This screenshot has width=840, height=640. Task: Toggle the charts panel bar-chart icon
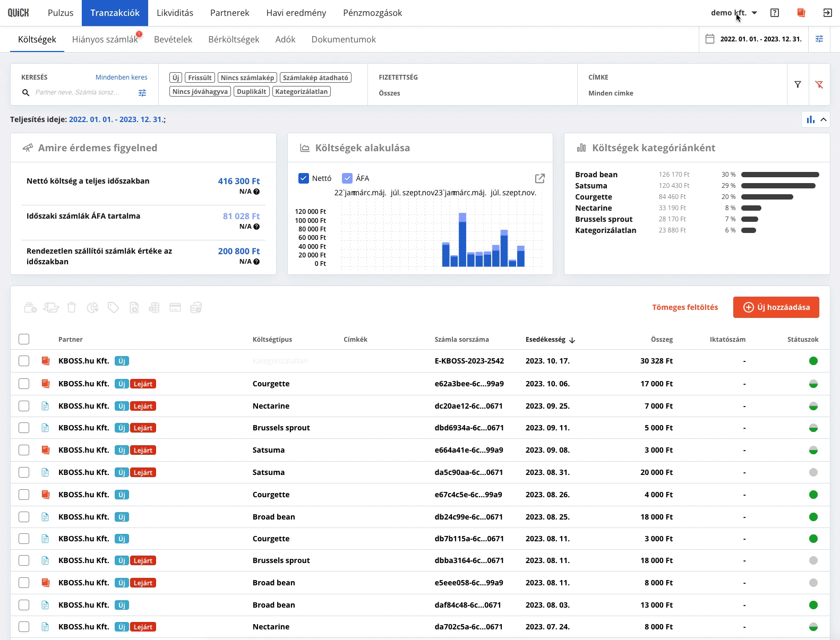coord(810,119)
